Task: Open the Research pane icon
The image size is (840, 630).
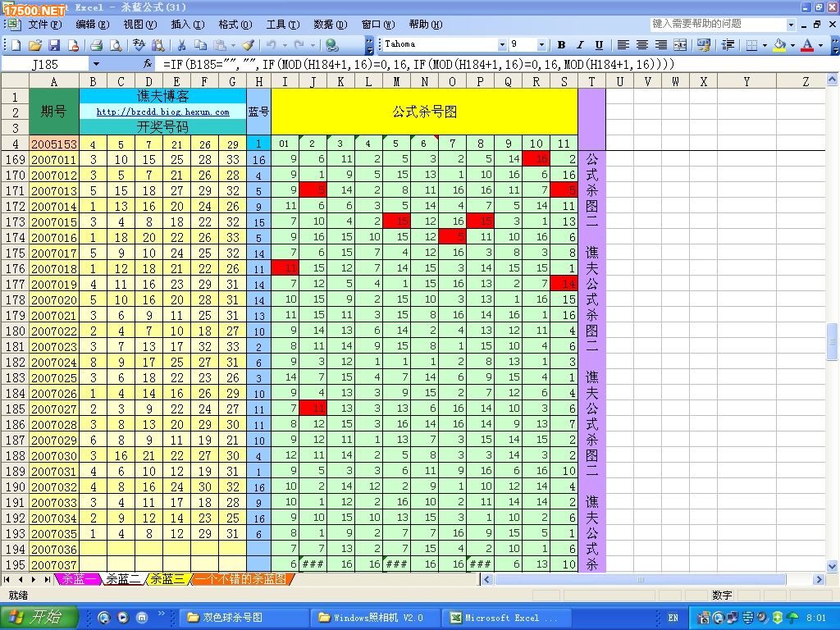Action: pyautogui.click(x=157, y=45)
